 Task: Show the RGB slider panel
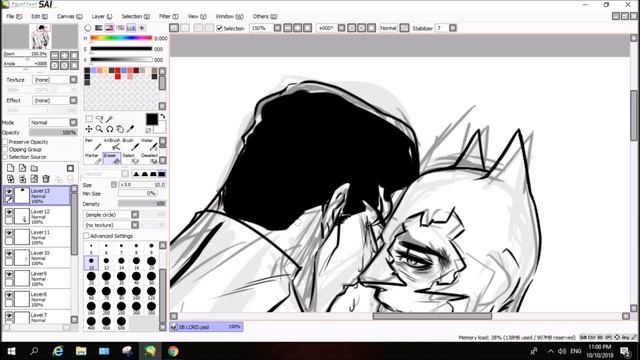[99, 28]
